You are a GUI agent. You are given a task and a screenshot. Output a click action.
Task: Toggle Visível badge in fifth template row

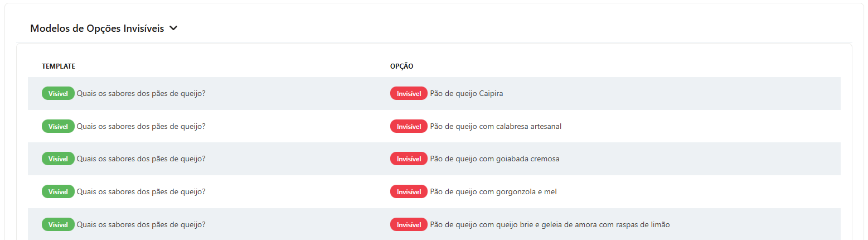tap(58, 225)
